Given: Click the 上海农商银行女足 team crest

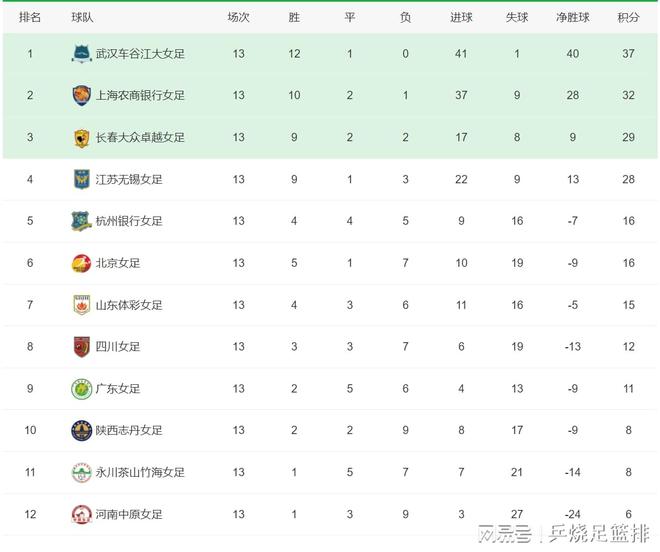Looking at the screenshot, I should [x=82, y=95].
